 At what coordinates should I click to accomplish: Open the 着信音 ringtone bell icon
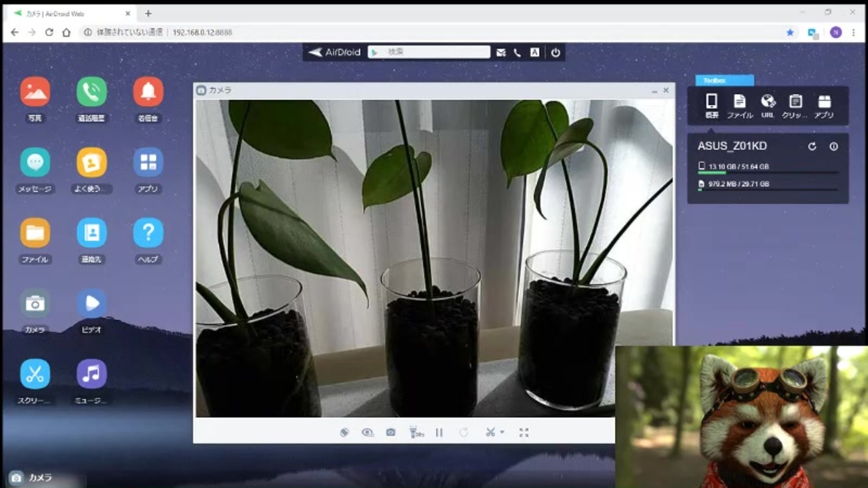[148, 91]
